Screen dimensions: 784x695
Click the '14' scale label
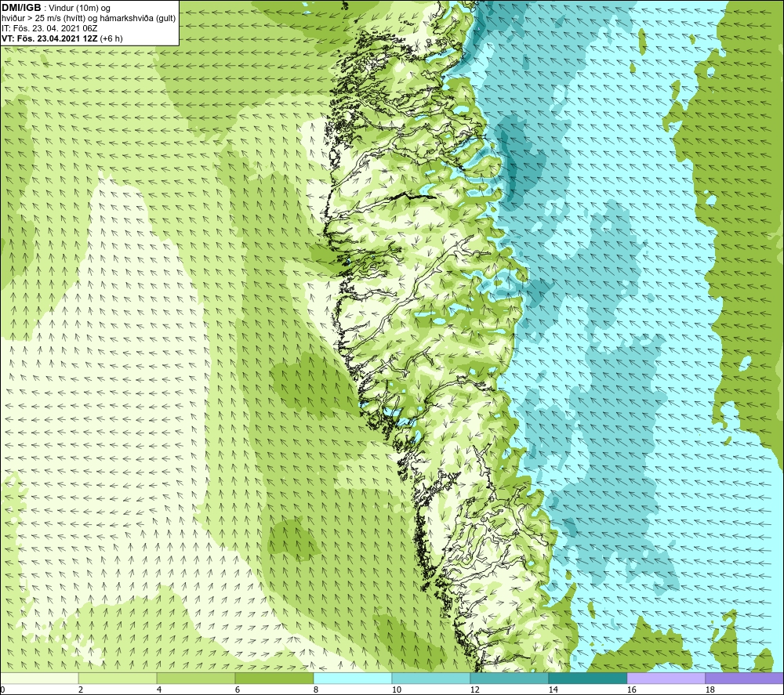click(x=553, y=690)
